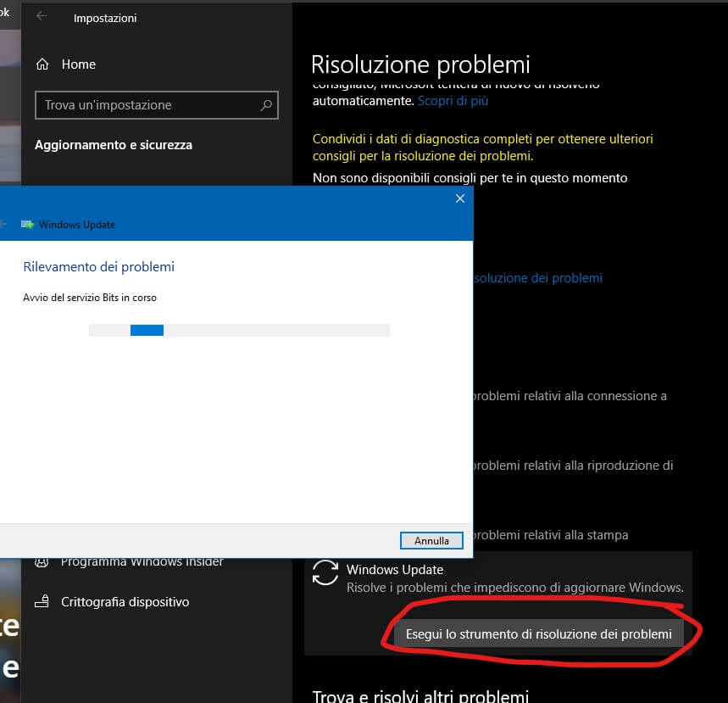Click the Crittografia dispositivo lock icon
Screen dimensions: 728x703
(42, 602)
